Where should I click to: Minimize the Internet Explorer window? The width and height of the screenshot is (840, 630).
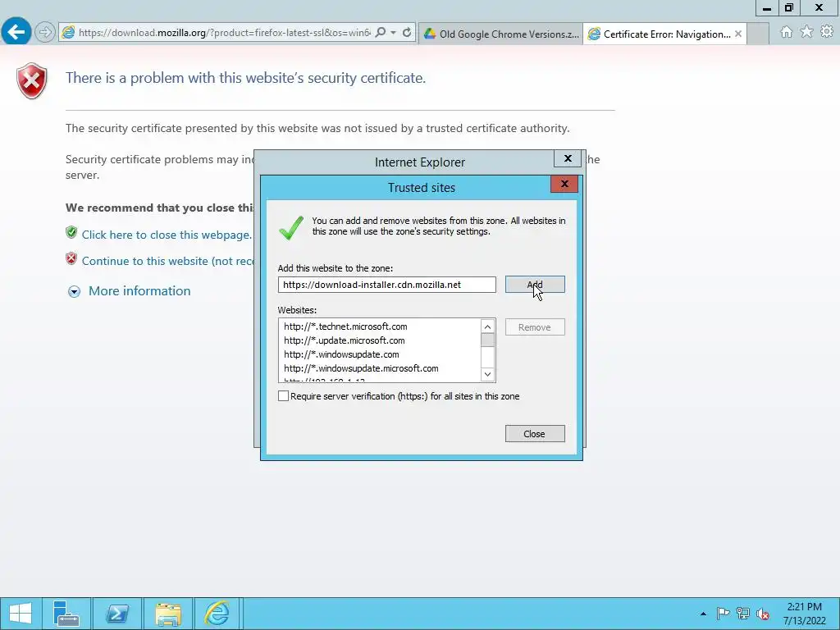click(767, 8)
